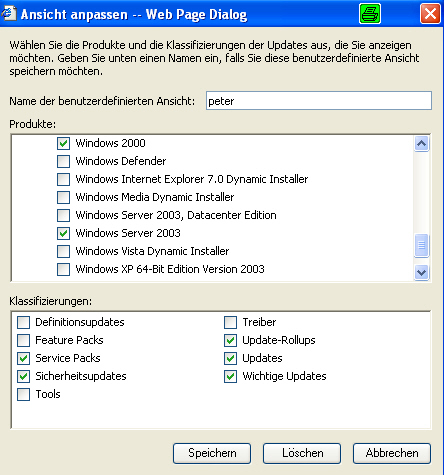Uncheck the Service Packs checkbox

point(23,358)
